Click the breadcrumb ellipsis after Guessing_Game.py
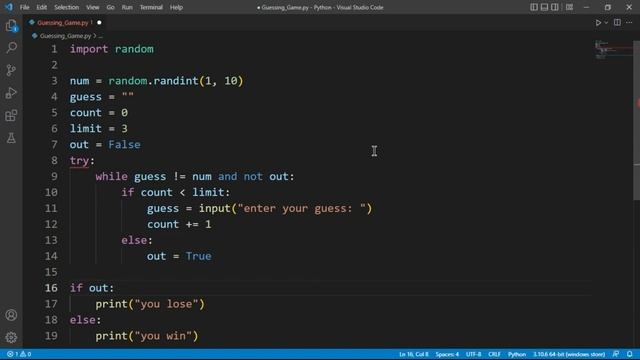The width and height of the screenshot is (640, 360). pos(100,36)
